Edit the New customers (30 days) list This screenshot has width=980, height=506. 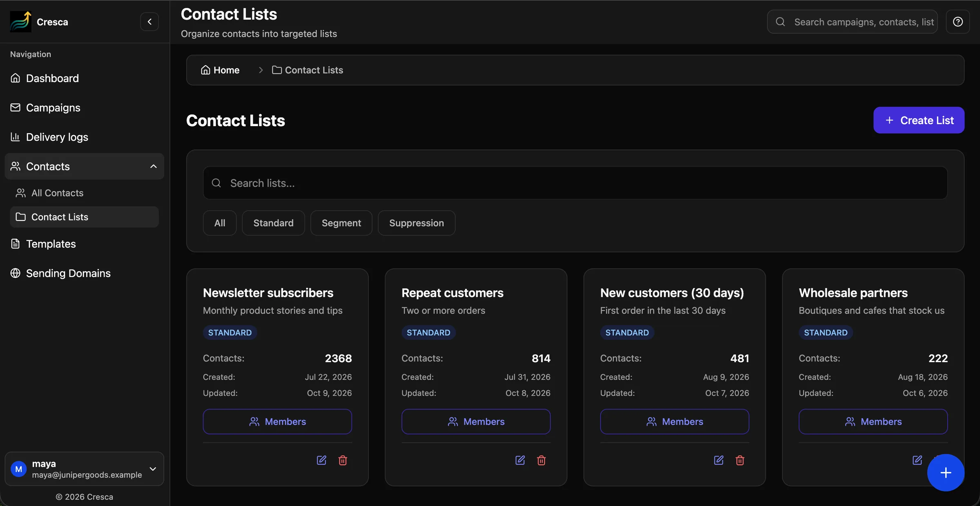click(x=719, y=460)
